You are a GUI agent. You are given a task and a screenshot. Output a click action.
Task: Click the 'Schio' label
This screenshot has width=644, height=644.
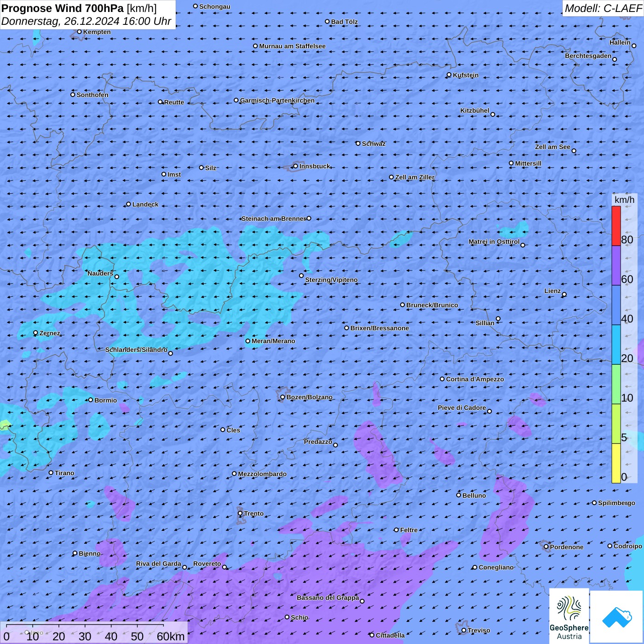coord(299,617)
